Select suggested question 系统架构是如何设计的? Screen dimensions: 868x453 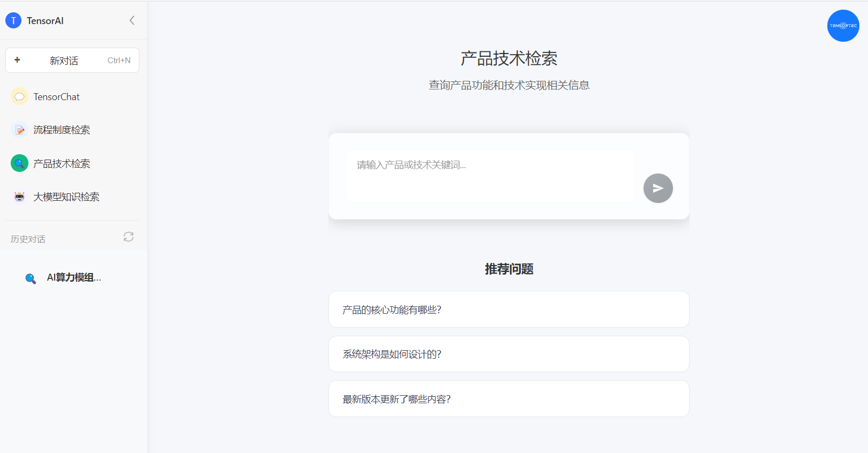click(508, 354)
